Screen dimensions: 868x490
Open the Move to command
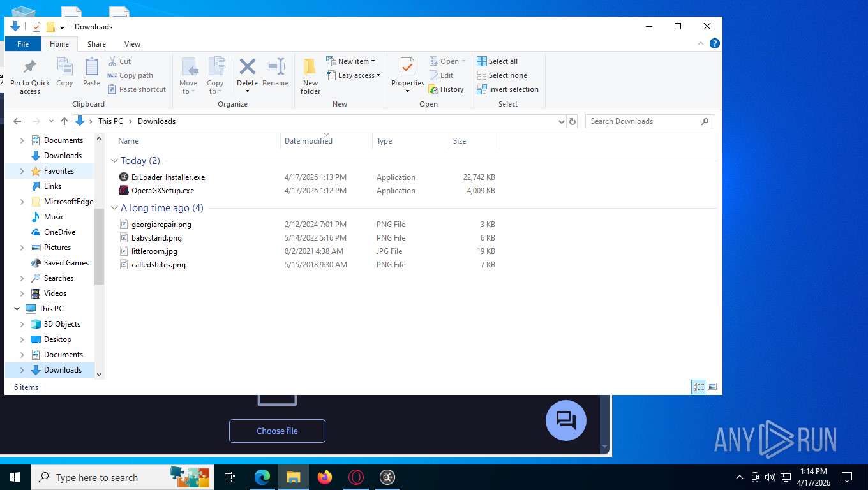pyautogui.click(x=188, y=76)
